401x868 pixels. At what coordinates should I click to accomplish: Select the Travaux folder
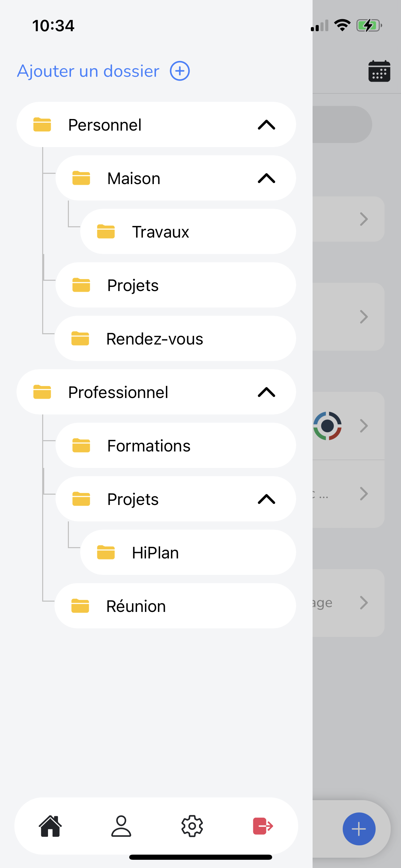(188, 231)
